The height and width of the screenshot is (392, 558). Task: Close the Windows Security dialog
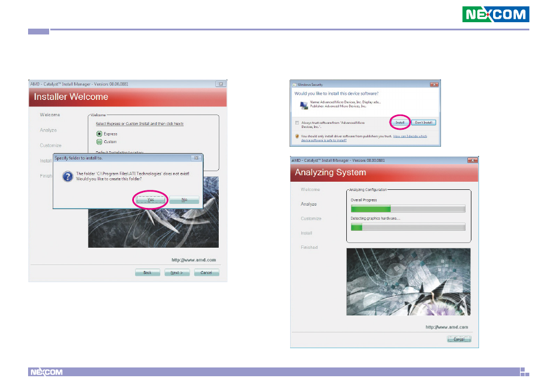[x=434, y=85]
